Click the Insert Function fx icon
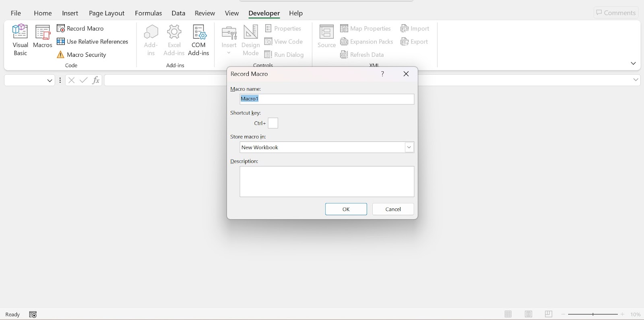 tap(96, 80)
